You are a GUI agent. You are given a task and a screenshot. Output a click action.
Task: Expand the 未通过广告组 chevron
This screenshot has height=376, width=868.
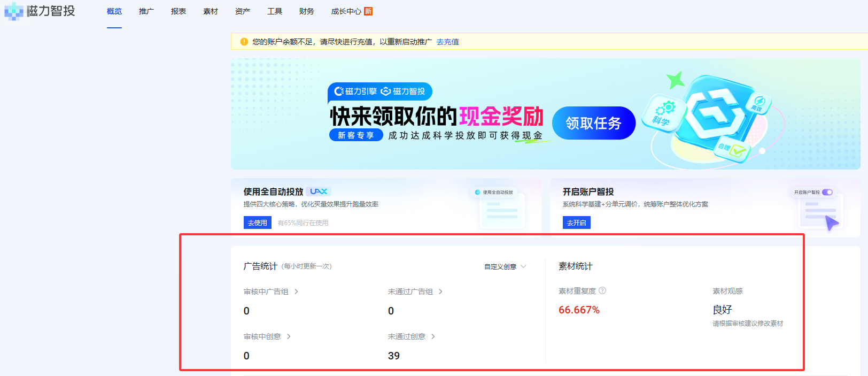tap(440, 291)
